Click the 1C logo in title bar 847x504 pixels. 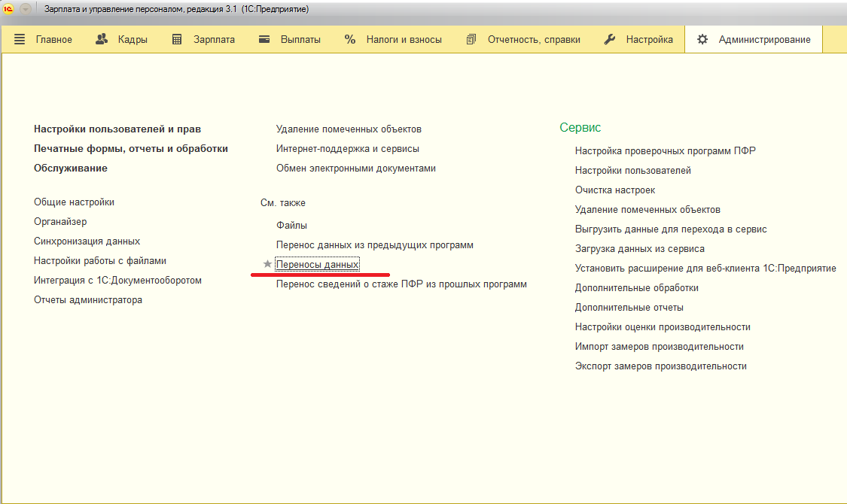pyautogui.click(x=9, y=9)
